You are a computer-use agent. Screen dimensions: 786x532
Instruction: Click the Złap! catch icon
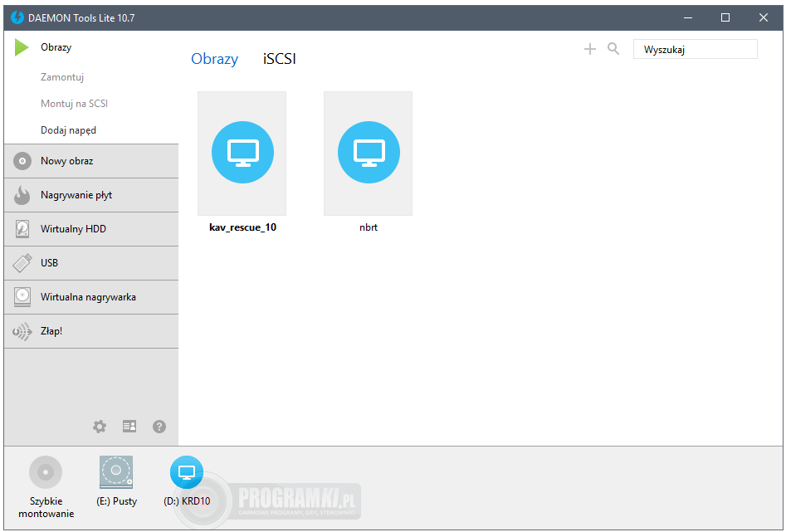tap(22, 331)
